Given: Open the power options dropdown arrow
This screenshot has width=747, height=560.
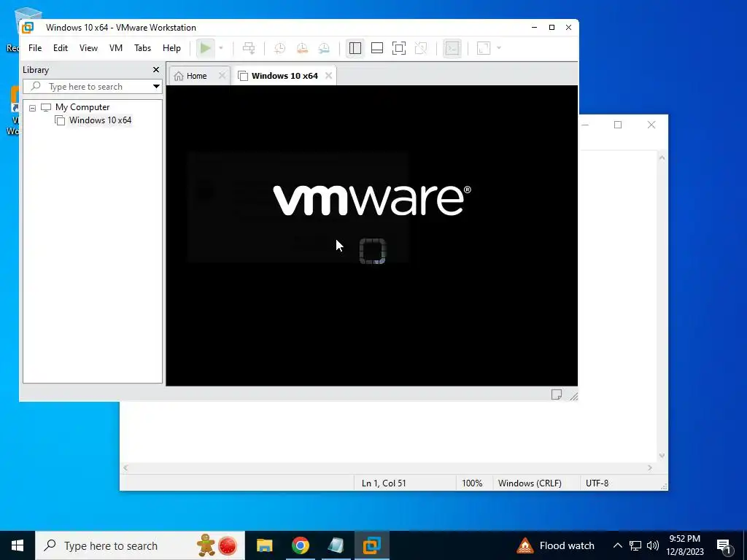Looking at the screenshot, I should coord(221,48).
